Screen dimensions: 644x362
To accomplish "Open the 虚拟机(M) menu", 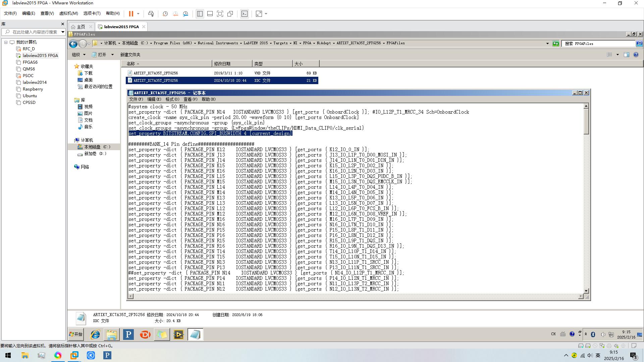I will [x=68, y=13].
